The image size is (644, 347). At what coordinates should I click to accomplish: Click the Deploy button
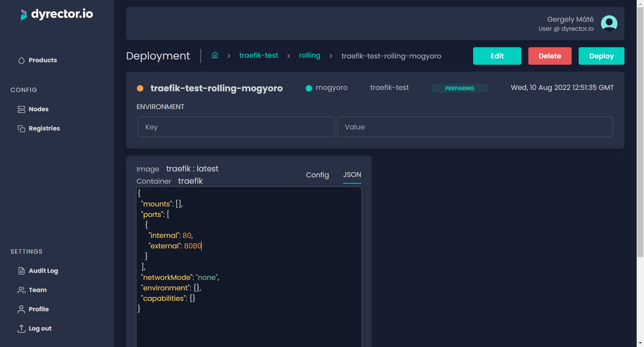[x=601, y=56]
